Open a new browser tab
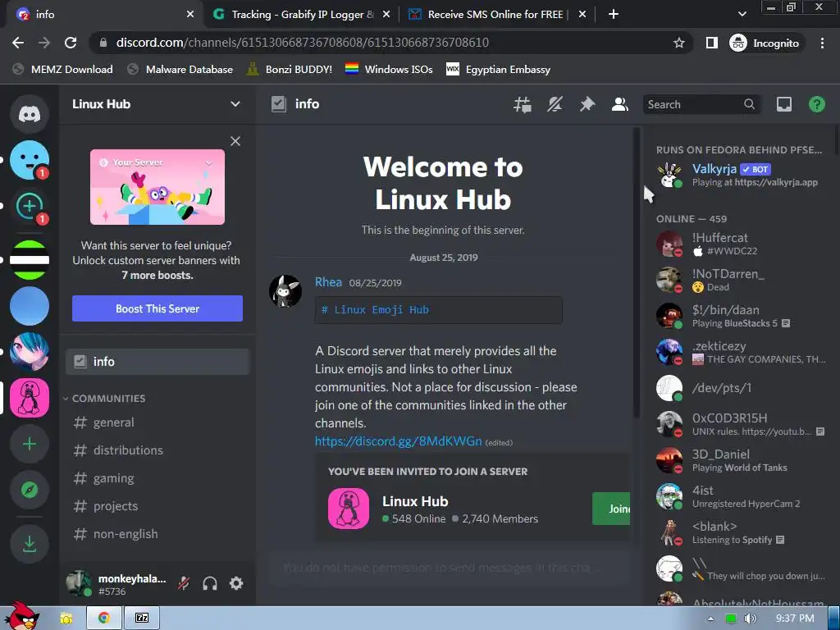 click(614, 15)
